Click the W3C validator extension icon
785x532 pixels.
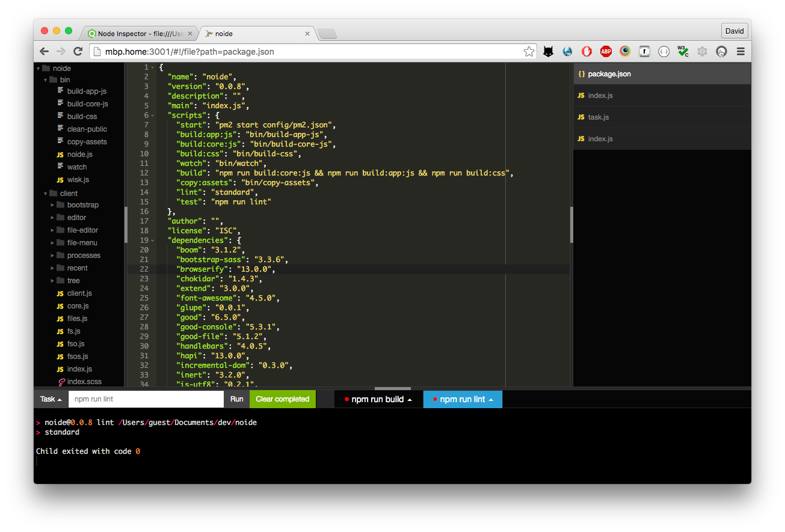coord(683,52)
